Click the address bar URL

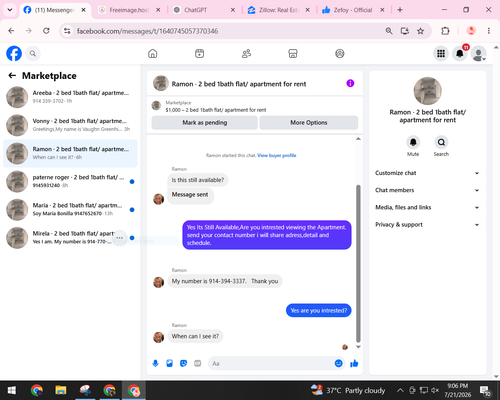147,31
